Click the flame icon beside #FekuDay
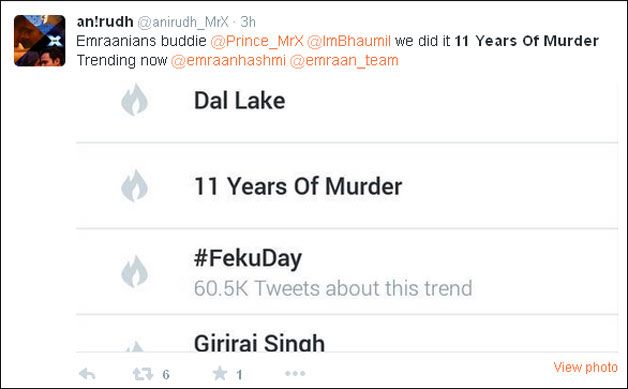This screenshot has width=628, height=389. click(135, 272)
